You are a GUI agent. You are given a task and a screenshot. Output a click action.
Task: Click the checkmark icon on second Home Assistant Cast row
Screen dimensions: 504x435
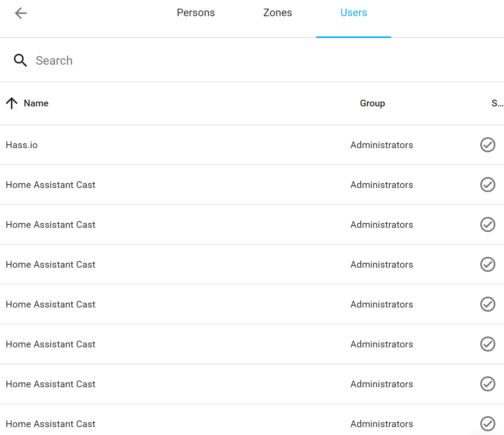pos(487,224)
